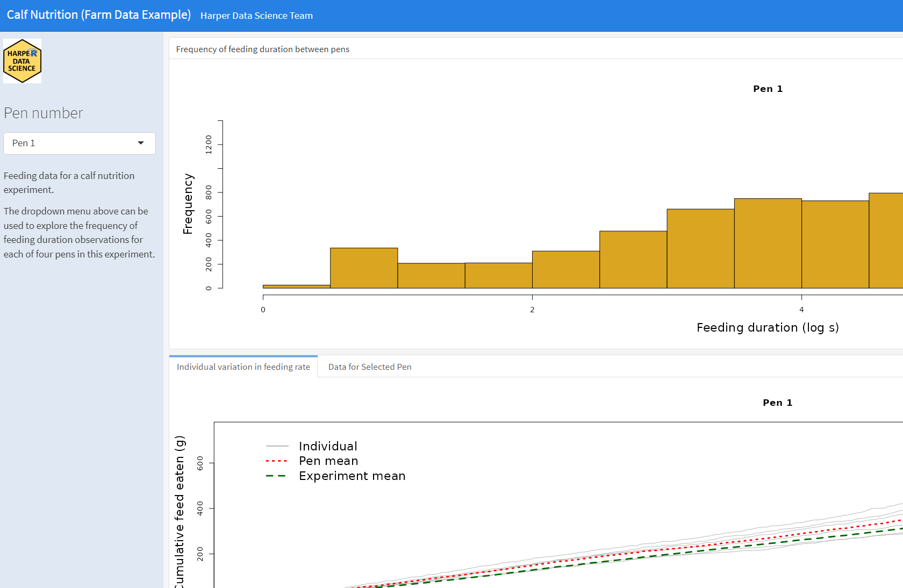Click the Pen number sidebar heading
Viewport: 903px width, 588px height.
(x=43, y=113)
